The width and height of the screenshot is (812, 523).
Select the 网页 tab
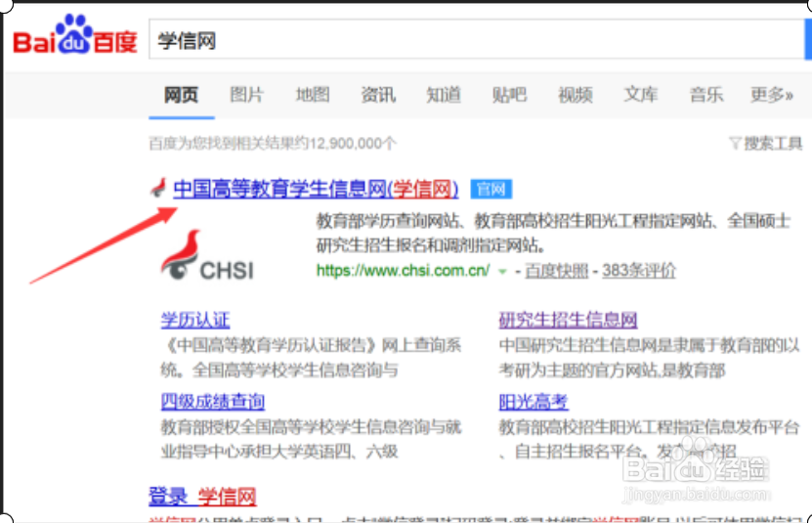point(181,95)
